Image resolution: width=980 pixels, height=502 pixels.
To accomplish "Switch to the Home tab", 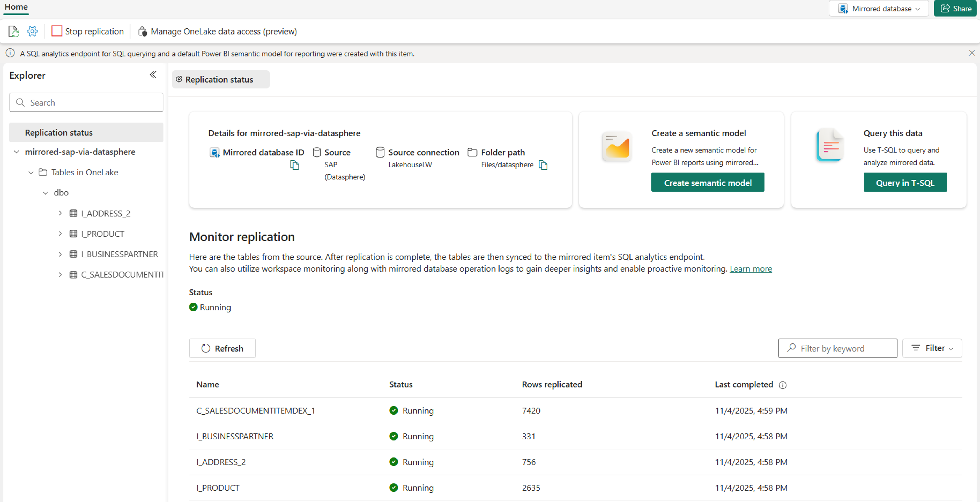I will pyautogui.click(x=16, y=7).
